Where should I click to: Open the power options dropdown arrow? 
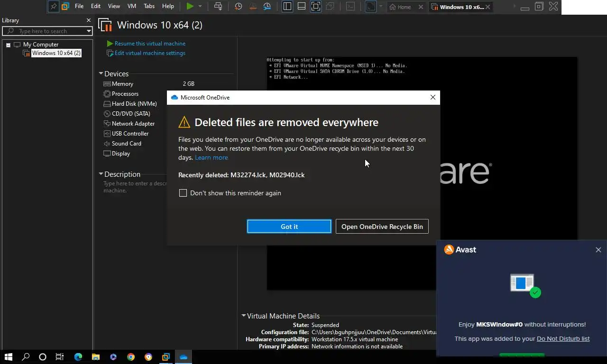[200, 7]
